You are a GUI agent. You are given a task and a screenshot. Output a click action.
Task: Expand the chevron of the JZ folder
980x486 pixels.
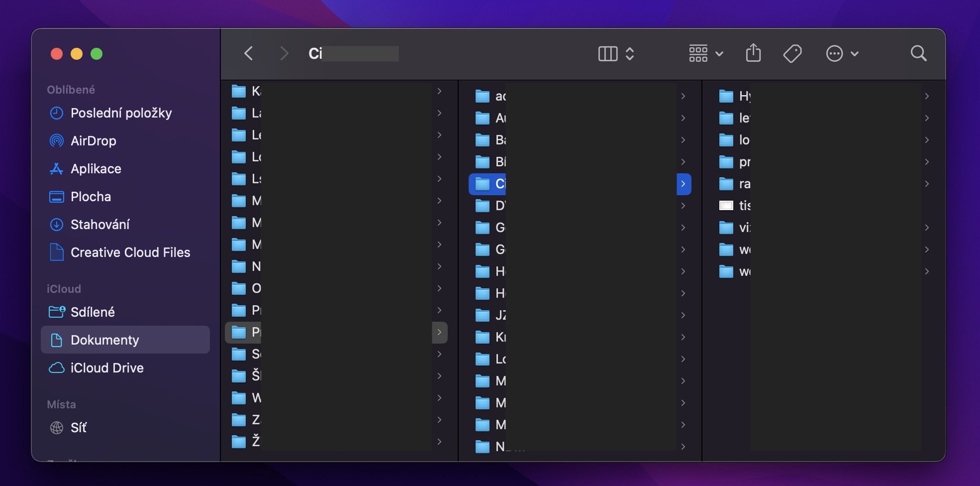[683, 315]
